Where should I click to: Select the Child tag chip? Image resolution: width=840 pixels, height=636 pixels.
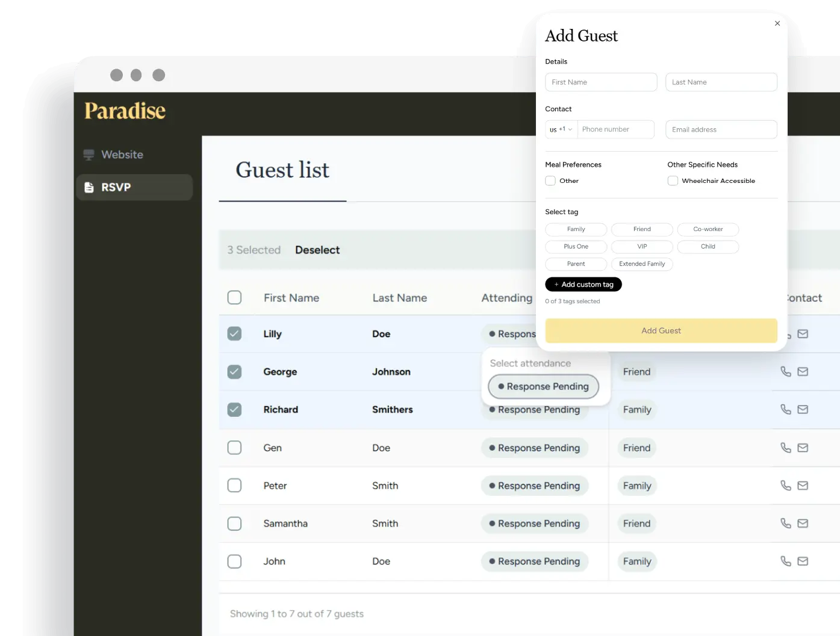(x=708, y=247)
